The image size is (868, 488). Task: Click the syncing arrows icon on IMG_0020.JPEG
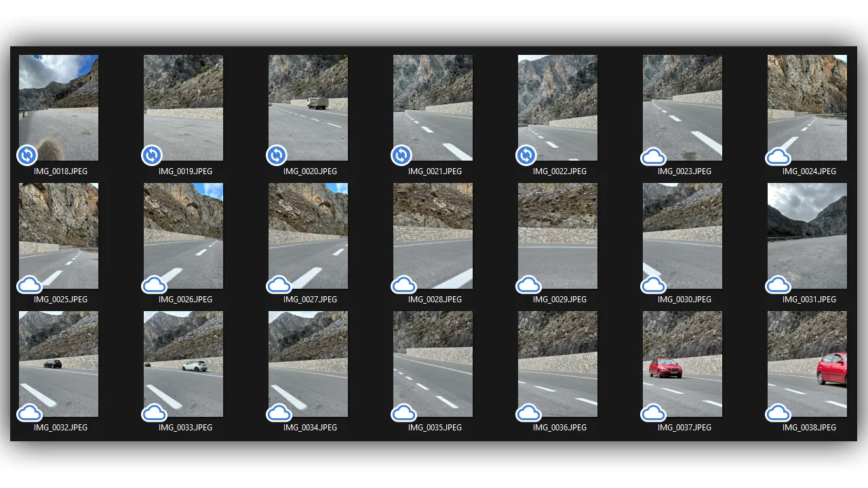coord(277,155)
